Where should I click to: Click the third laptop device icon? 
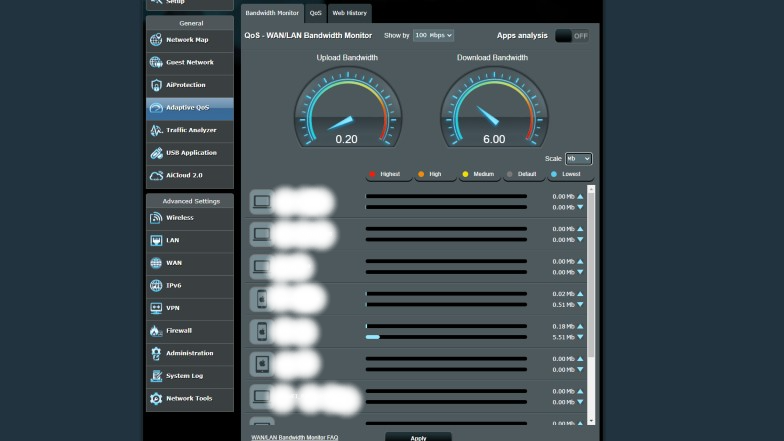point(262,266)
